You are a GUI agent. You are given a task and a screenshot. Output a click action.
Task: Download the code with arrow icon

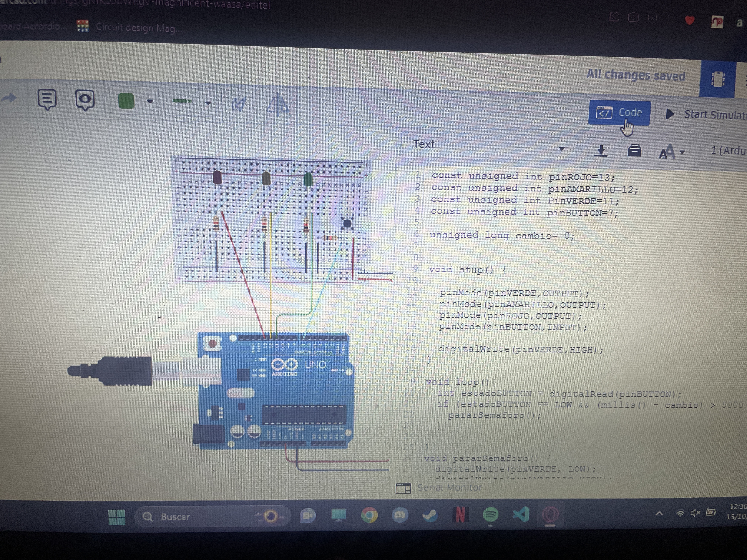tap(601, 150)
